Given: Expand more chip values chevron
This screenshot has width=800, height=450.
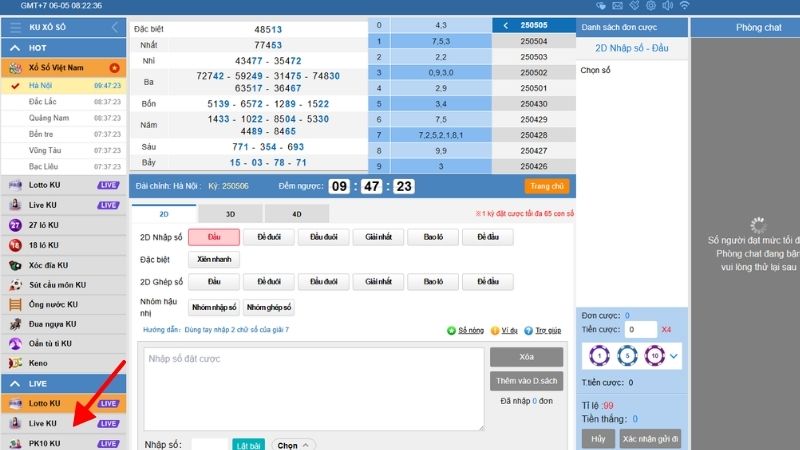Looking at the screenshot, I should click(x=674, y=355).
